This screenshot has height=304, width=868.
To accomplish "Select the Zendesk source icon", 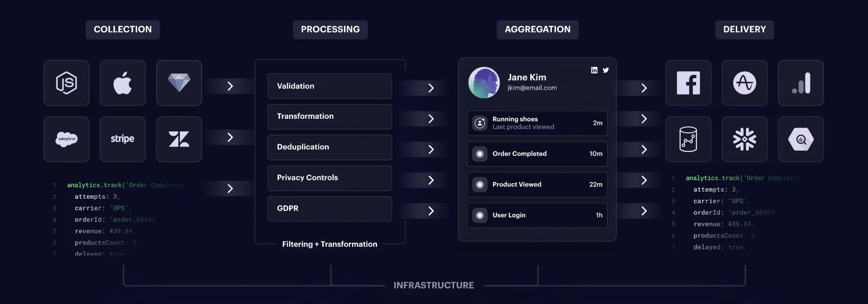I will pos(179,139).
